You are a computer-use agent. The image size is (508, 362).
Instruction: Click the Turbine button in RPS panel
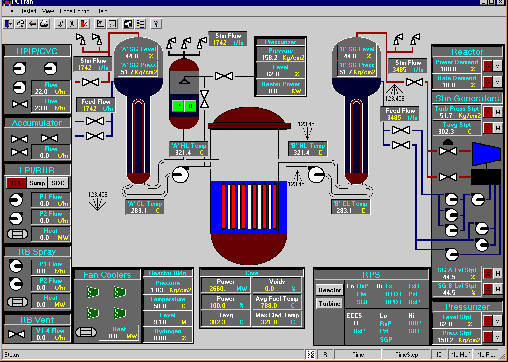coord(329,303)
